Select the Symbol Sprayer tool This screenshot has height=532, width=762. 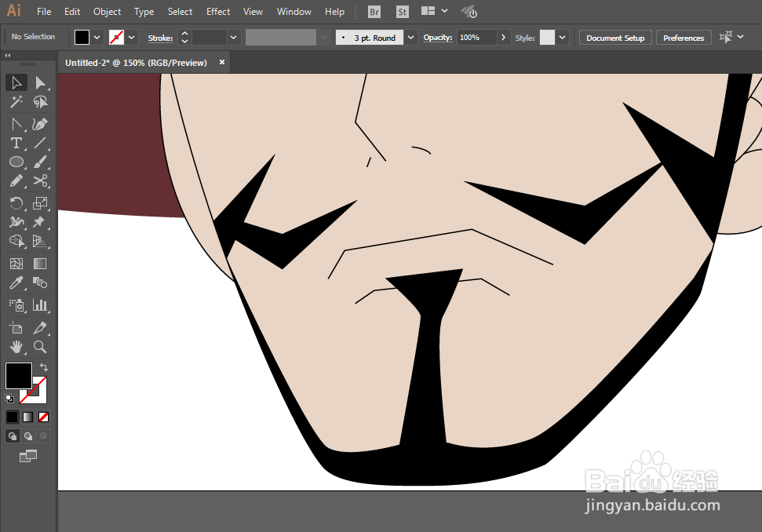(x=16, y=305)
